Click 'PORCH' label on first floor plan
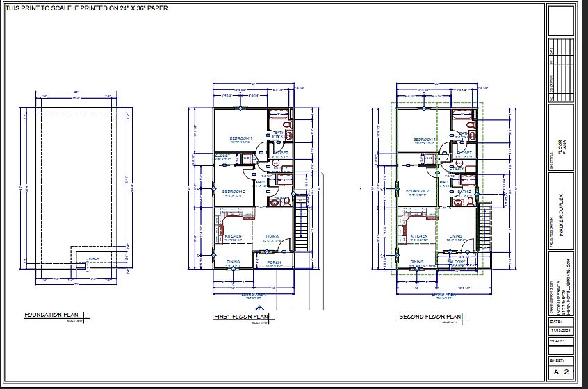588x389 pixels. click(274, 263)
